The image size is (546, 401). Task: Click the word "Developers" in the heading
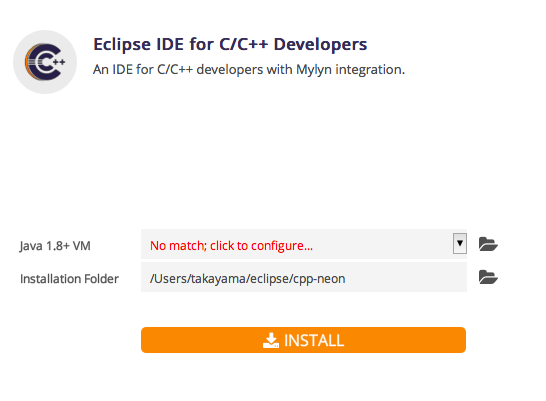click(x=320, y=45)
